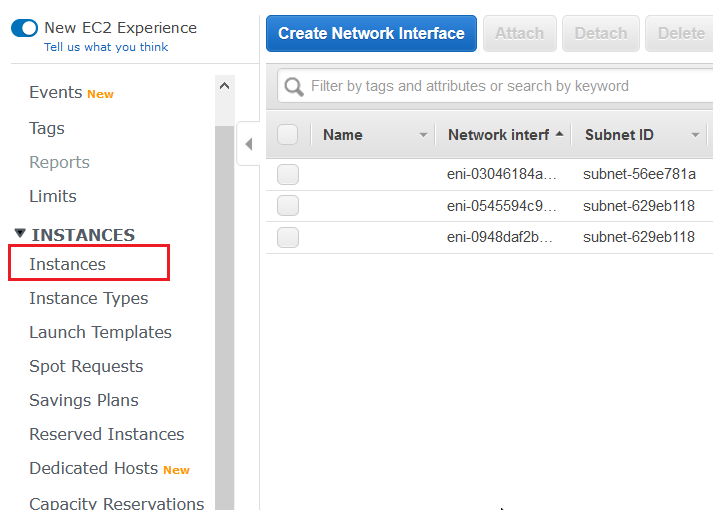The image size is (713, 519).
Task: Select the checkbox for eni-0948daf2b row
Action: tap(288, 237)
